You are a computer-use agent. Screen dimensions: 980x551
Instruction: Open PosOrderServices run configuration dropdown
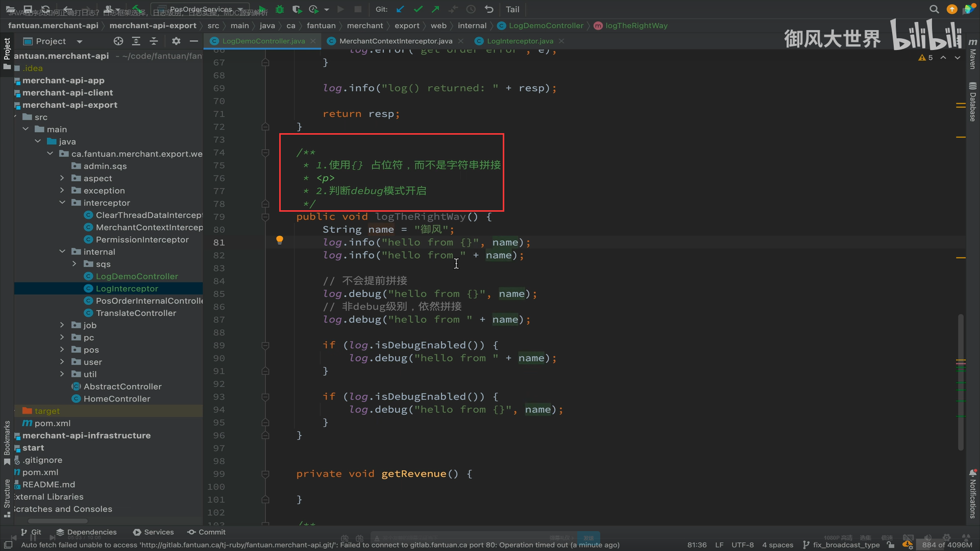199,9
